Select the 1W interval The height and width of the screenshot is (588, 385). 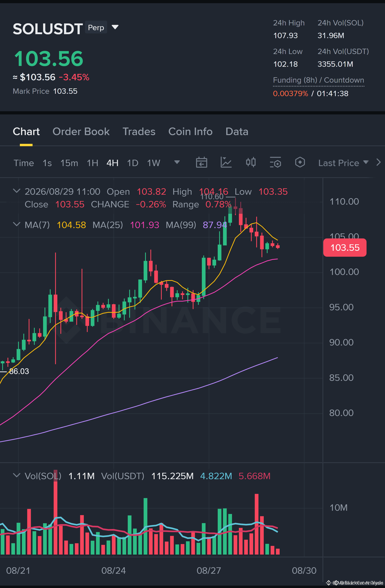[x=154, y=163]
